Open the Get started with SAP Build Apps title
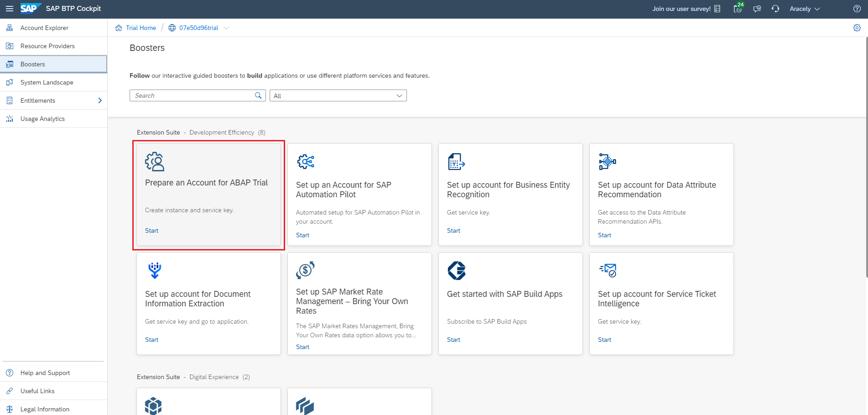 tap(505, 294)
